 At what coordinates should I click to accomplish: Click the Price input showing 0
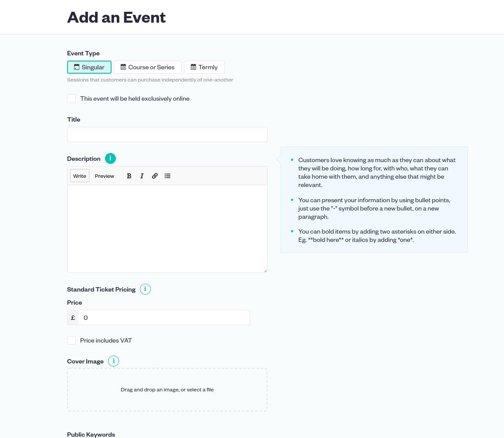pyautogui.click(x=164, y=317)
